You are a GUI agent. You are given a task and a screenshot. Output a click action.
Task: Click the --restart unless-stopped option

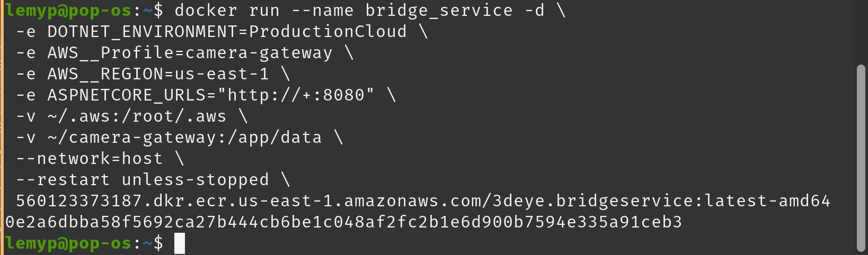(x=143, y=180)
